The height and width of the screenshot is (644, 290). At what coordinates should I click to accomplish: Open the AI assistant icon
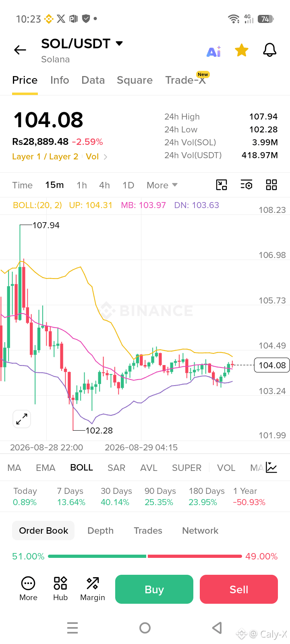[214, 51]
